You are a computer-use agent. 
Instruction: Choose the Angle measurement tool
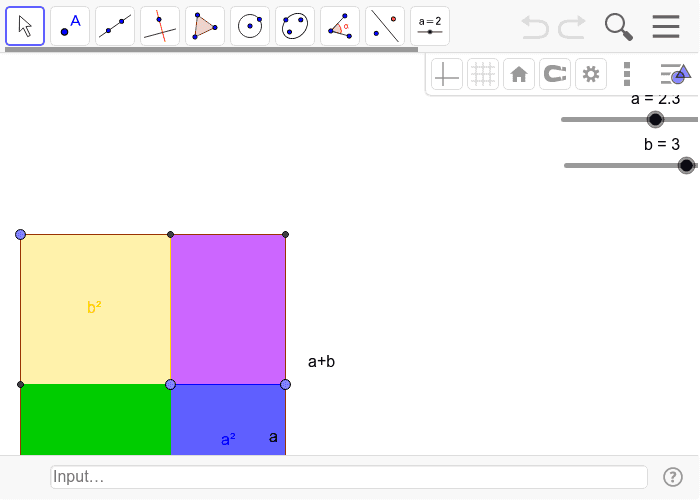point(340,26)
